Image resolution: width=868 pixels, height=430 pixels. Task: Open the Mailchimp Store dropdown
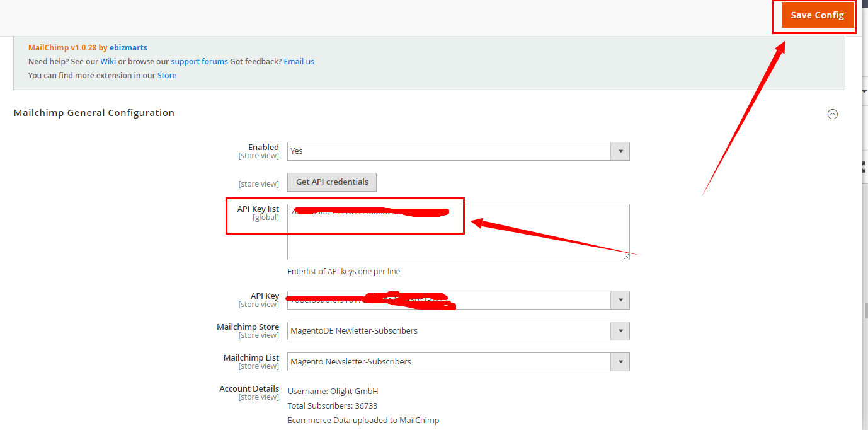[x=459, y=331]
